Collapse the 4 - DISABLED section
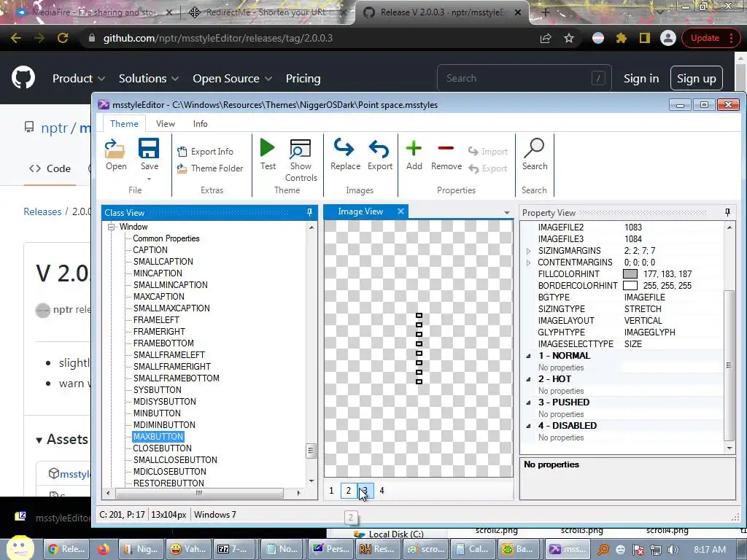Viewport: 747px width, 560px height. click(x=528, y=426)
